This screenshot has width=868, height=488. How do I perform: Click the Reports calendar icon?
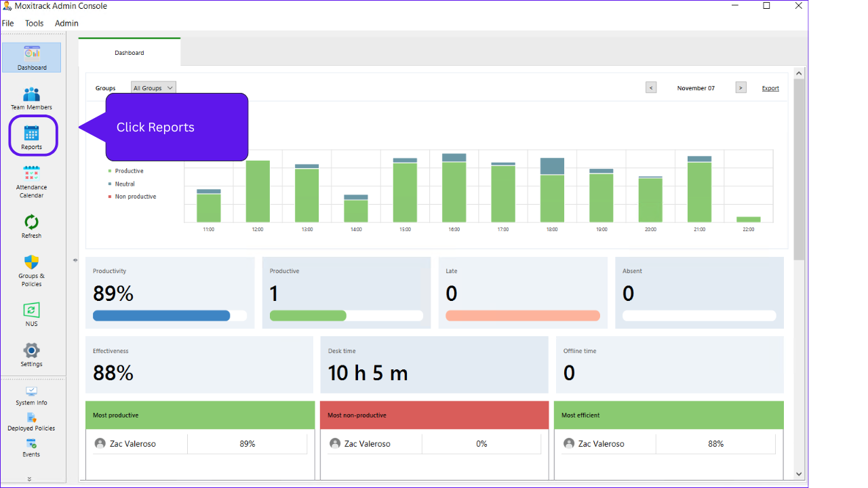tap(32, 133)
